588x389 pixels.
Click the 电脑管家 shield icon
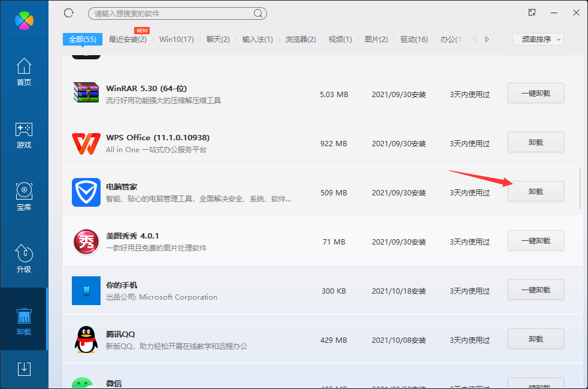(x=86, y=192)
